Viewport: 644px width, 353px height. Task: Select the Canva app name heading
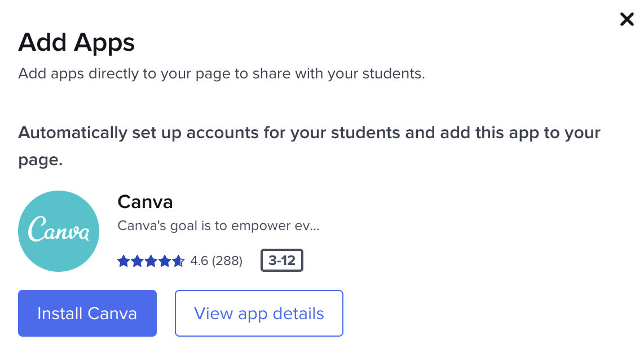pos(145,202)
